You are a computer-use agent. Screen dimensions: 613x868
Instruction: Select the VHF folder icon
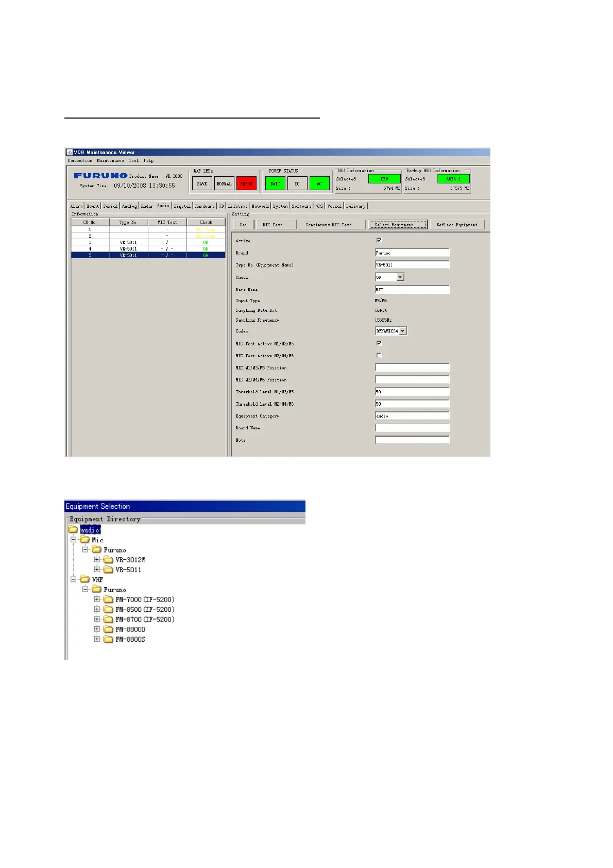pyautogui.click(x=85, y=579)
